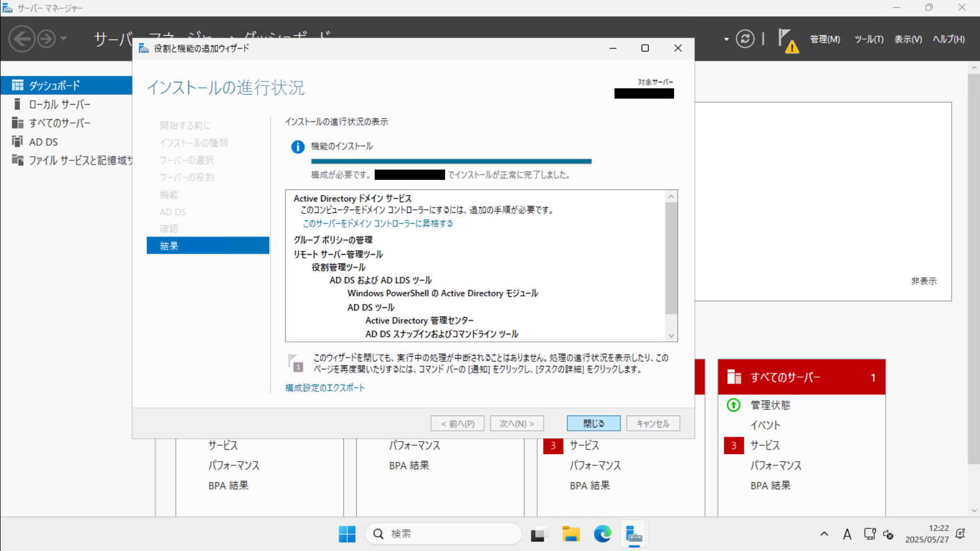Click the muted volume icon in system tray

[x=888, y=535]
